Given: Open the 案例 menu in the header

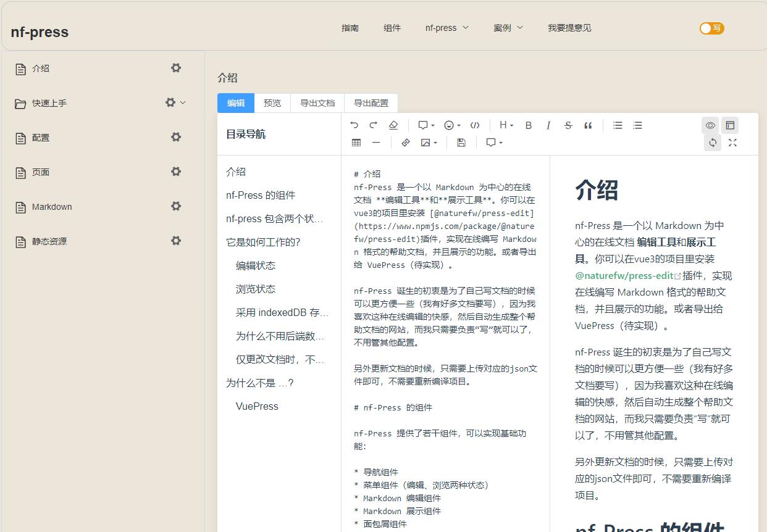Looking at the screenshot, I should coord(508,28).
